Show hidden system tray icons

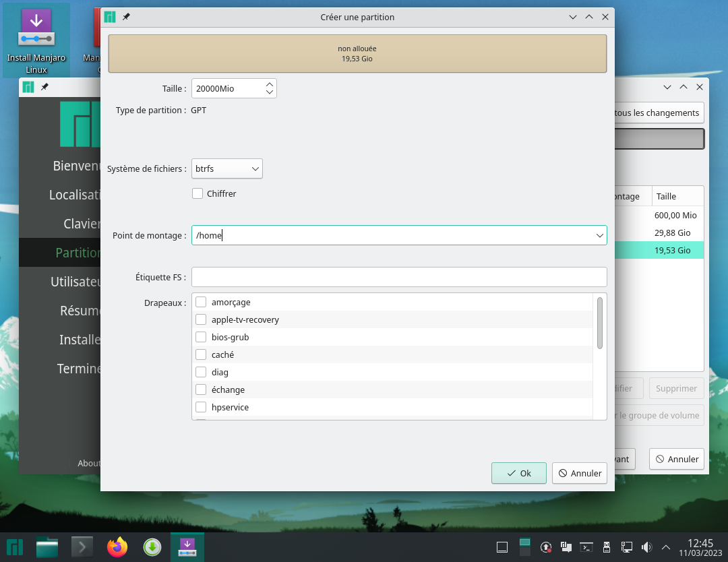[x=666, y=547]
